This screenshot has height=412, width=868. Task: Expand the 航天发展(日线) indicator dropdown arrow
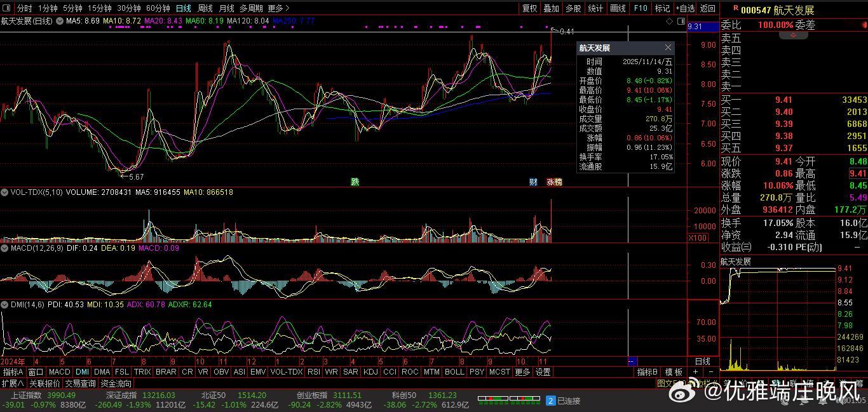[x=60, y=21]
